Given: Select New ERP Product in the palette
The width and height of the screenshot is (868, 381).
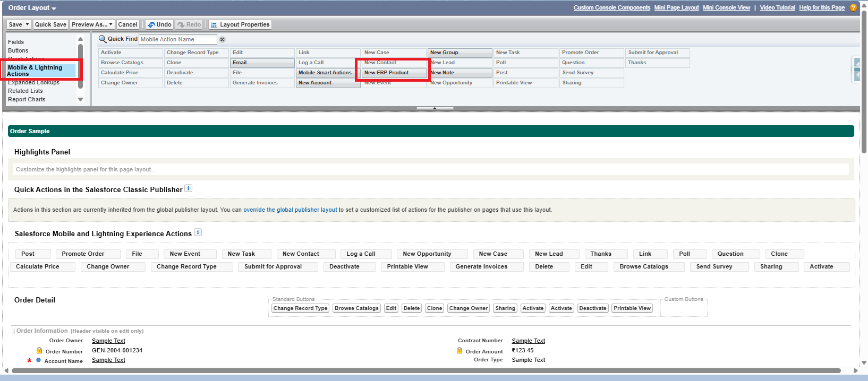Looking at the screenshot, I should pos(394,73).
